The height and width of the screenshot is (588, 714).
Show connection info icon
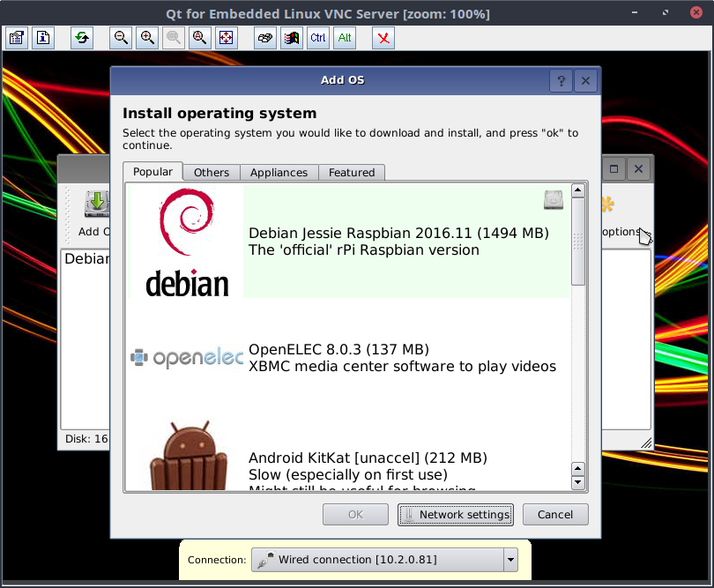pyautogui.click(x=43, y=38)
